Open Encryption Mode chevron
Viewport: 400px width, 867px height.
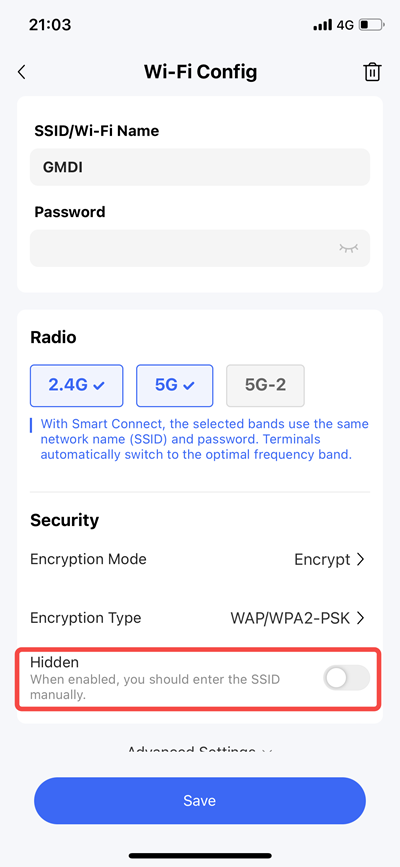click(361, 560)
